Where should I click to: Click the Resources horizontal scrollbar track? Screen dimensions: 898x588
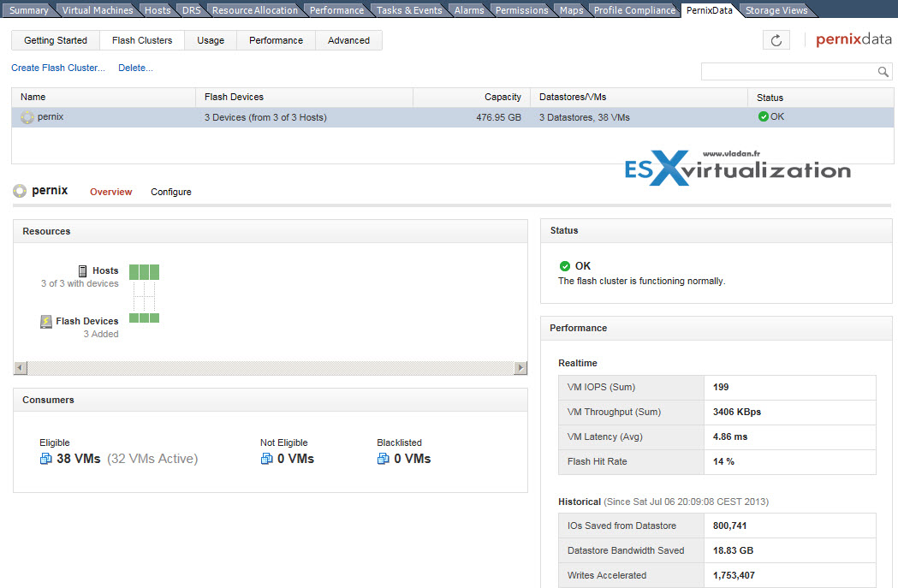[271, 367]
